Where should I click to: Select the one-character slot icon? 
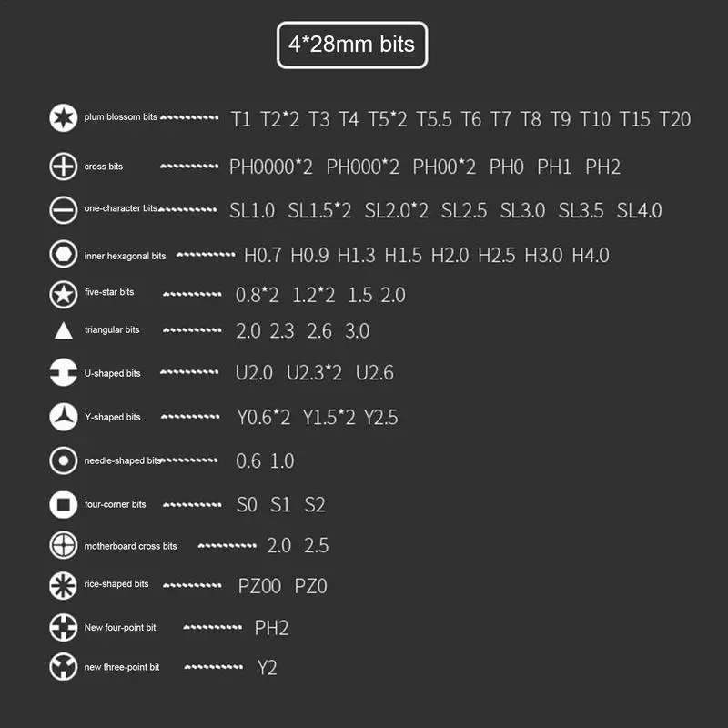click(63, 210)
